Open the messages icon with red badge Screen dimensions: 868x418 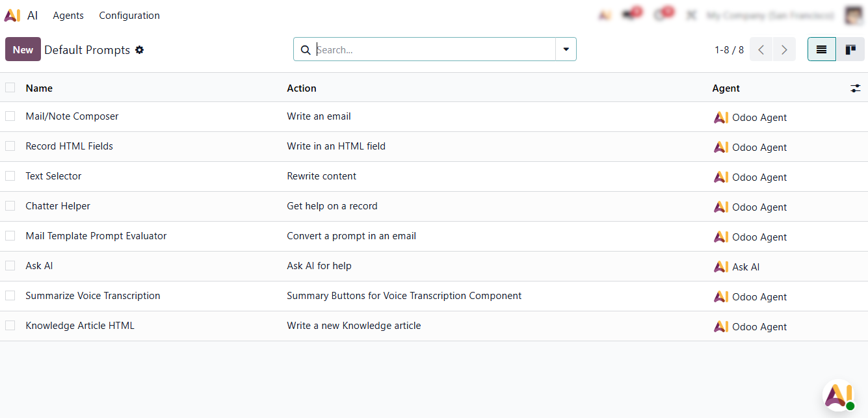coord(630,16)
